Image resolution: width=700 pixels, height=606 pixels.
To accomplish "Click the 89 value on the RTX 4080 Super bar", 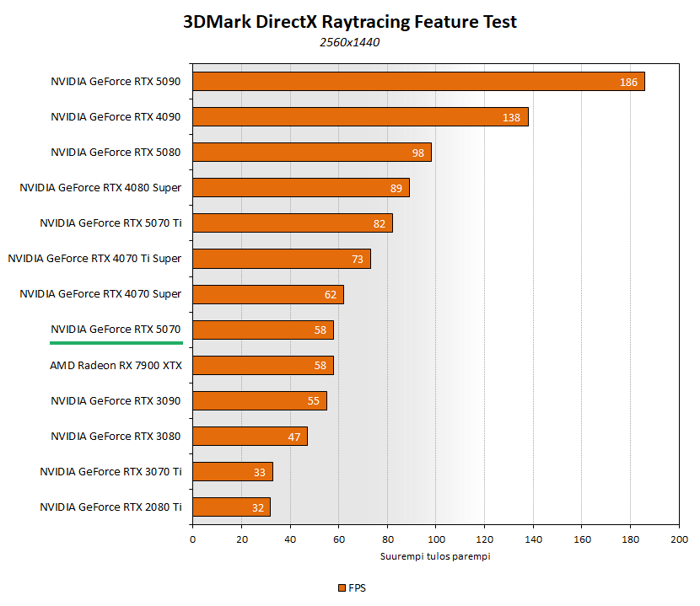I will tap(396, 188).
